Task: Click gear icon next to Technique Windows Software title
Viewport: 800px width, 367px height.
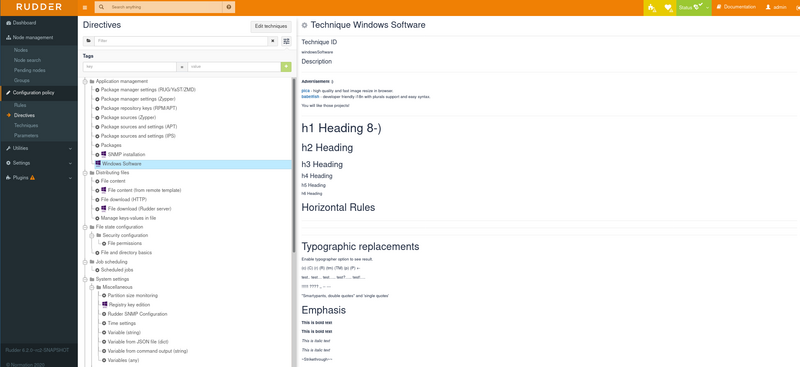Action: [x=305, y=25]
